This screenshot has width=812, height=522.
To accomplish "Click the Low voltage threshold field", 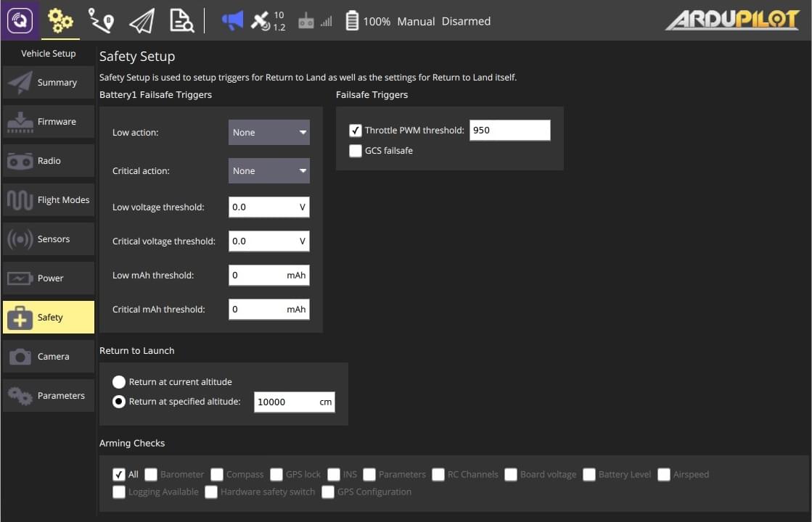I will click(x=263, y=207).
